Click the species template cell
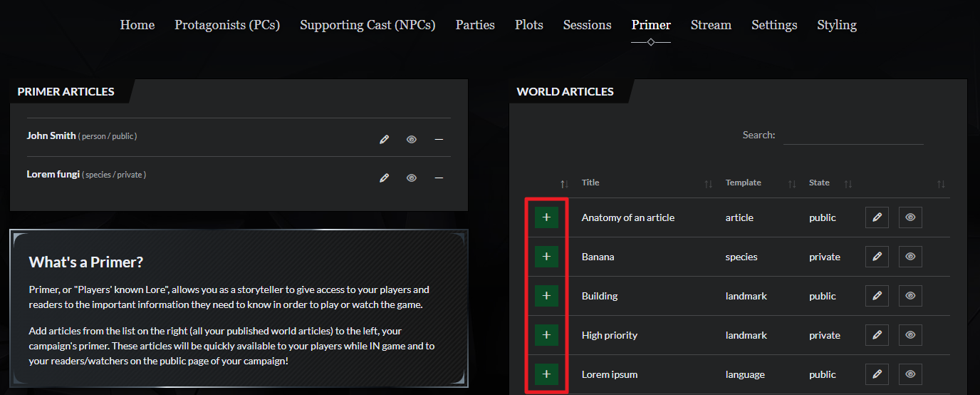The image size is (980, 395). coord(741,257)
